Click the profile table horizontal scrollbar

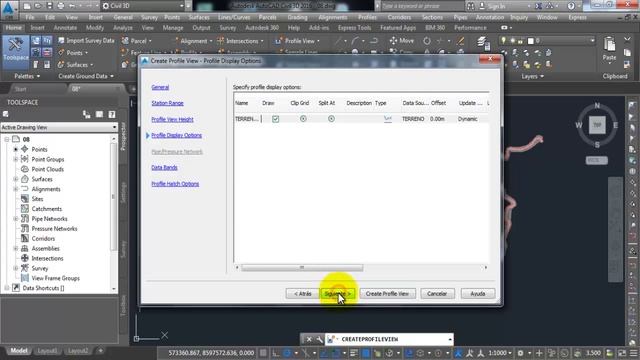point(302,267)
